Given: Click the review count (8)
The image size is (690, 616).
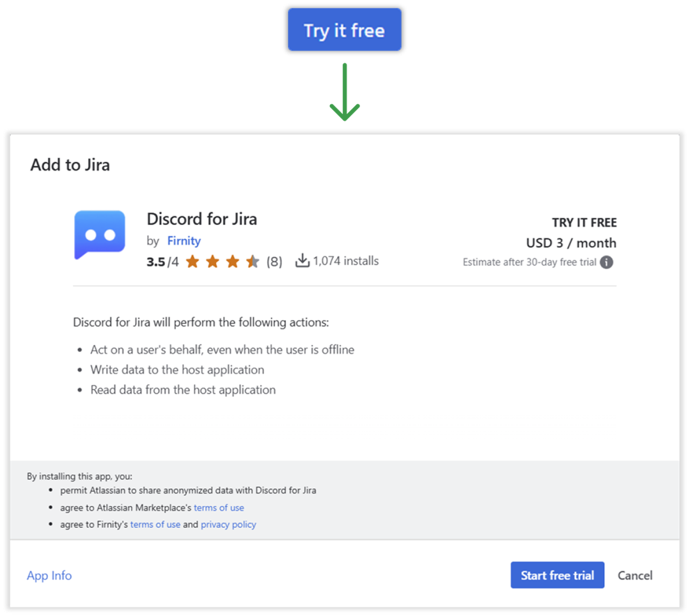Looking at the screenshot, I should point(274,261).
